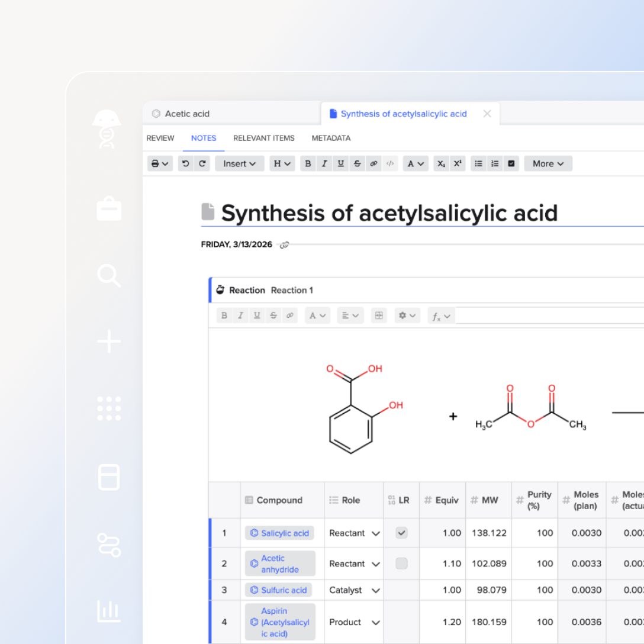Screen dimensions: 644x644
Task: Insert a numbered list
Action: click(x=495, y=163)
